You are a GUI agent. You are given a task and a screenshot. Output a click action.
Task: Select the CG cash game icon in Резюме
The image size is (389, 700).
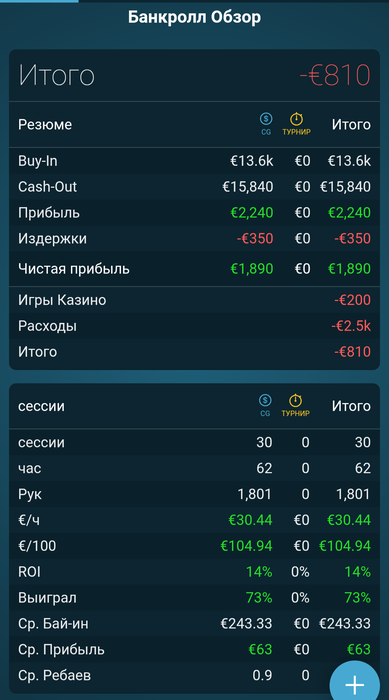coord(266,124)
